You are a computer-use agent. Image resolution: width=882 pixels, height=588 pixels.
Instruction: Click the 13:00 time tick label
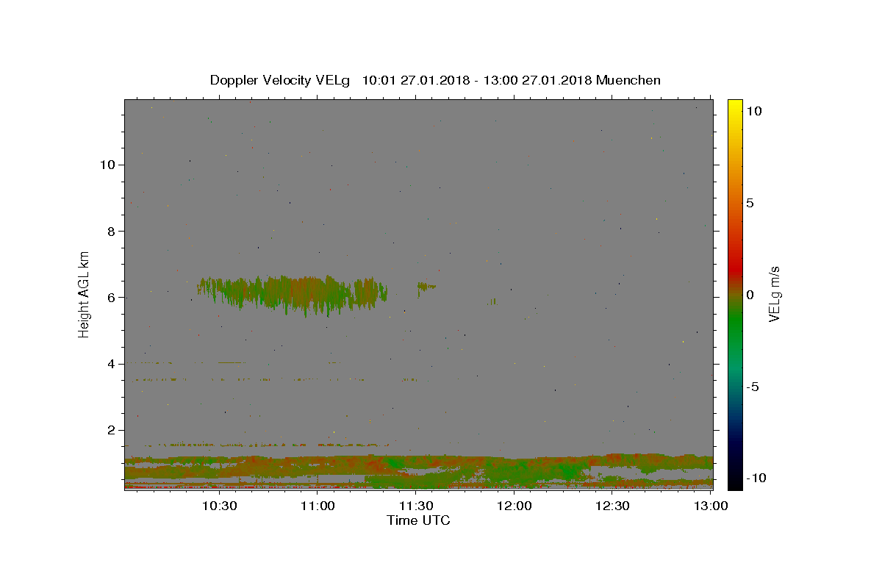pos(711,506)
